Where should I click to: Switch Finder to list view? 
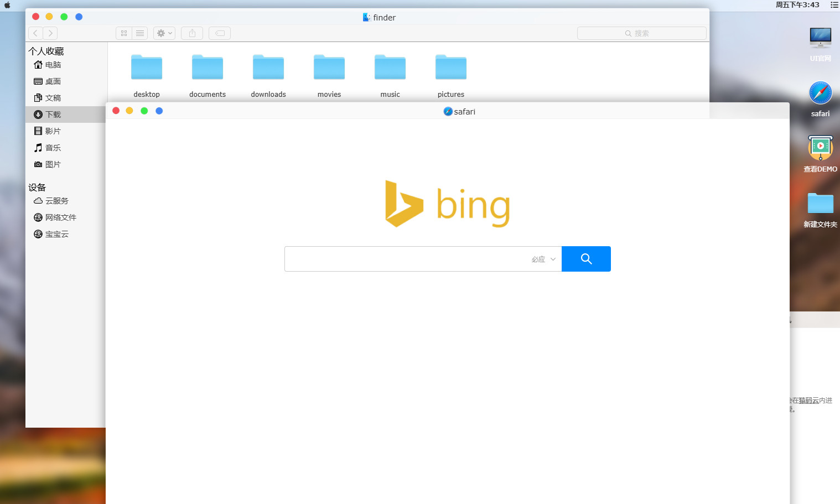pos(140,33)
